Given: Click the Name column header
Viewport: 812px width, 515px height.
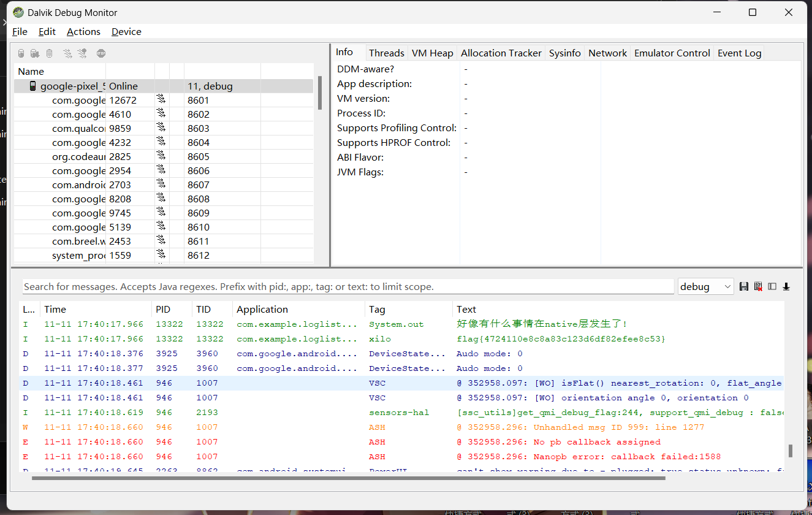Looking at the screenshot, I should [x=60, y=71].
